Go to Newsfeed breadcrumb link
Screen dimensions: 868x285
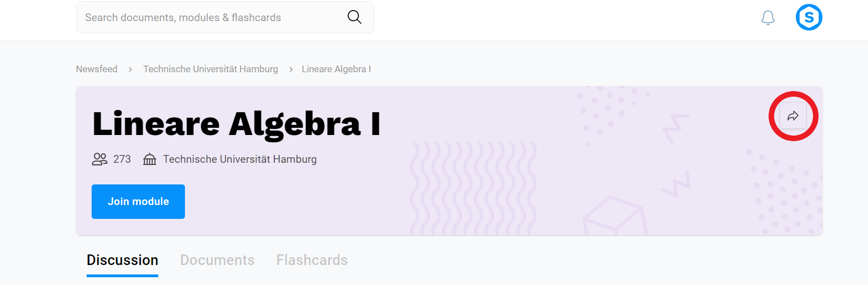97,69
